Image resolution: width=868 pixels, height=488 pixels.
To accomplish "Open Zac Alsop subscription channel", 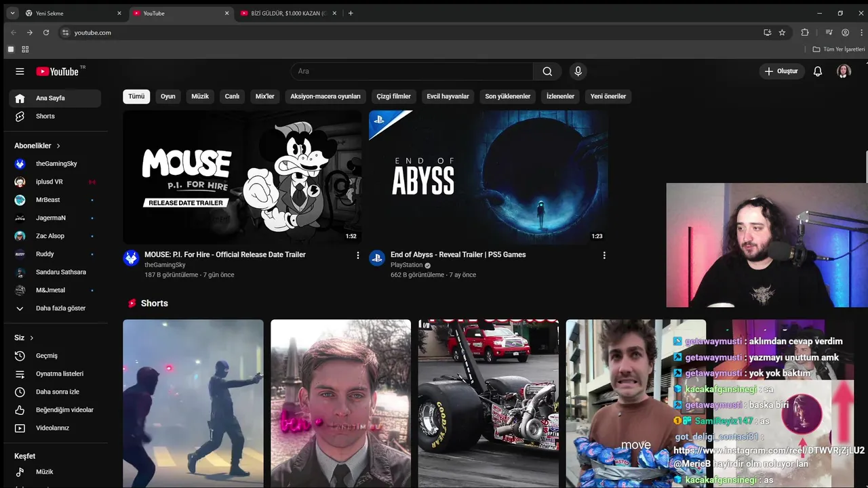I will pos(55,236).
